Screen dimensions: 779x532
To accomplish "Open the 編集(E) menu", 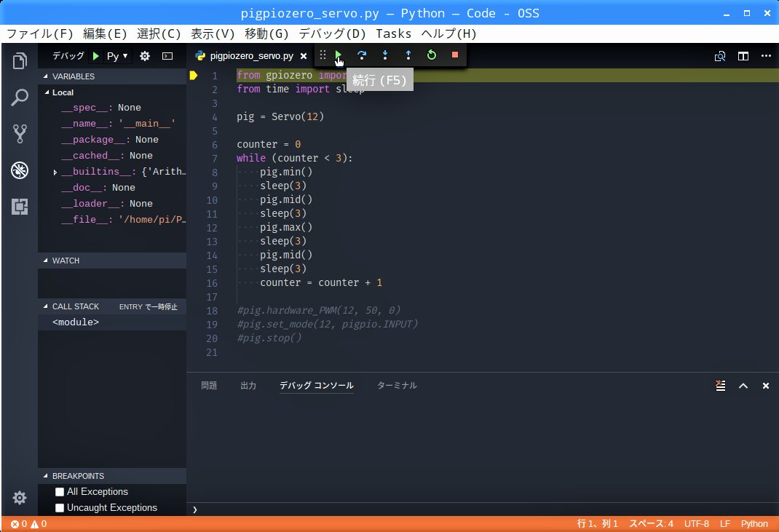I will [x=105, y=33].
